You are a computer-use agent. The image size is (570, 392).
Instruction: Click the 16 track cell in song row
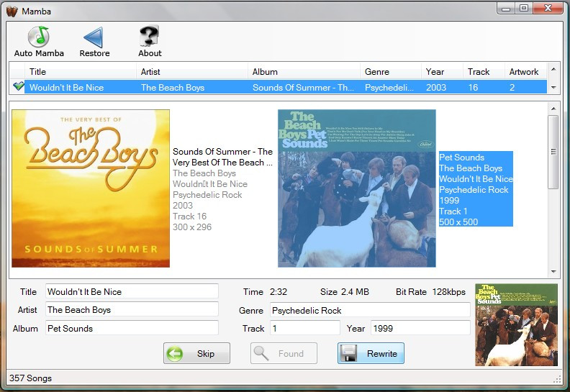point(473,87)
